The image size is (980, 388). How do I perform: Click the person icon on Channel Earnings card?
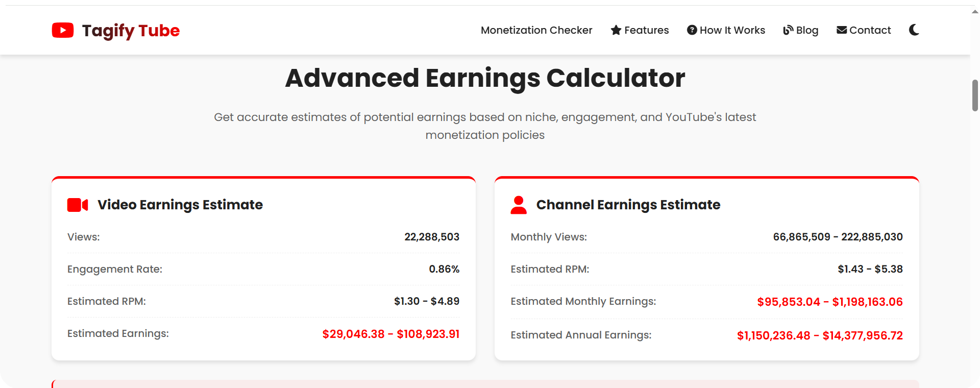(x=519, y=205)
